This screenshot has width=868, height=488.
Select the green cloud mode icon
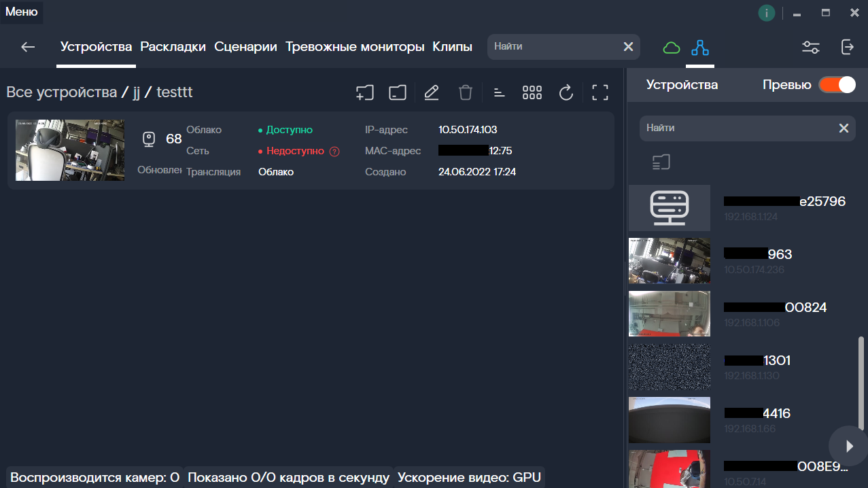[x=672, y=48]
